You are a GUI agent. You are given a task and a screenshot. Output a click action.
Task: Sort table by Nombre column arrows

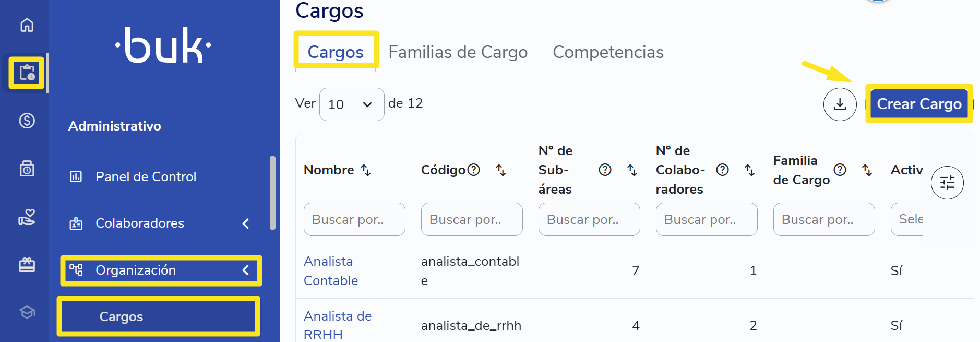[x=366, y=170]
